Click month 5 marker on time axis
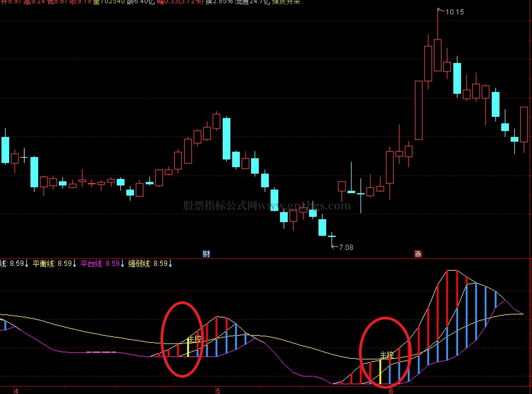The image size is (532, 394). [218, 391]
